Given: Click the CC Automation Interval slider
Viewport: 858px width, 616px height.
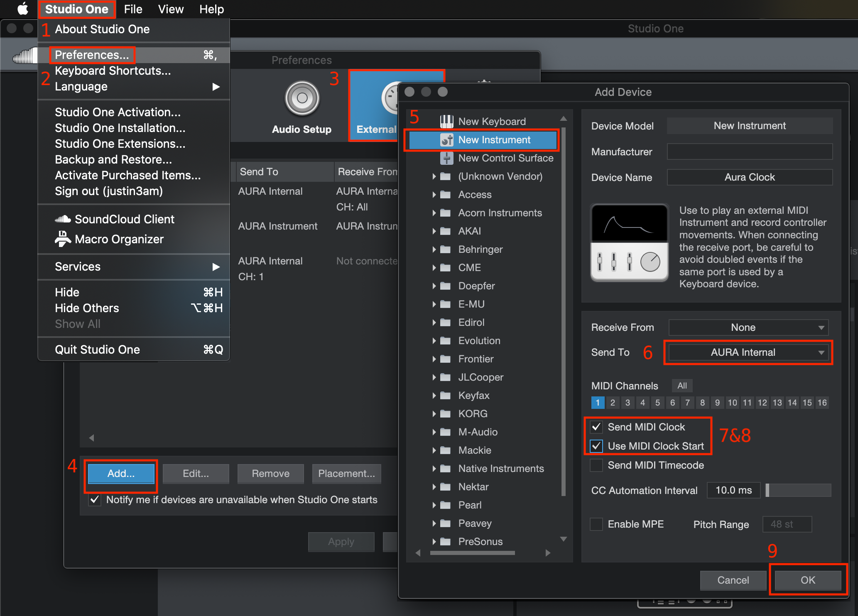Looking at the screenshot, I should coord(798,490).
